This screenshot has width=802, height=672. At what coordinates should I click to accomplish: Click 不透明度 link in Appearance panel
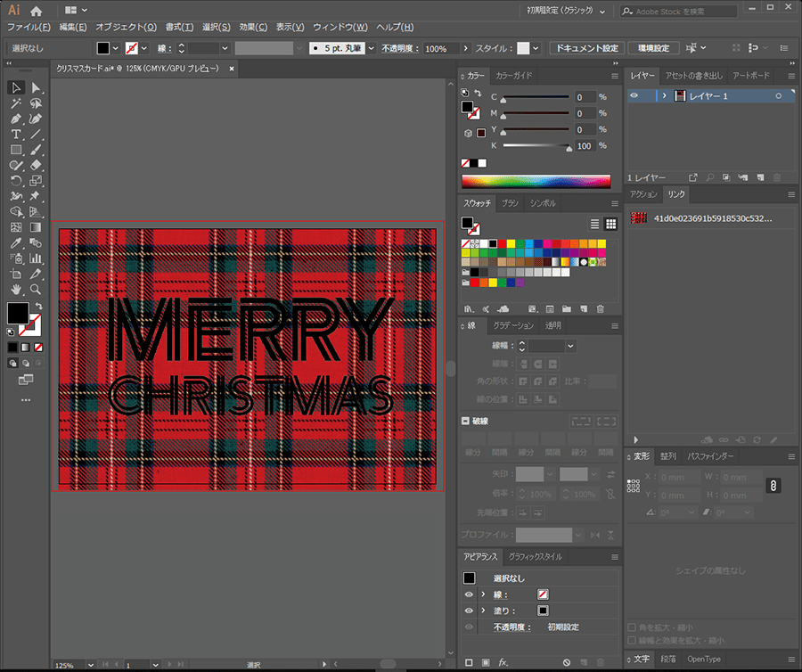(x=512, y=627)
